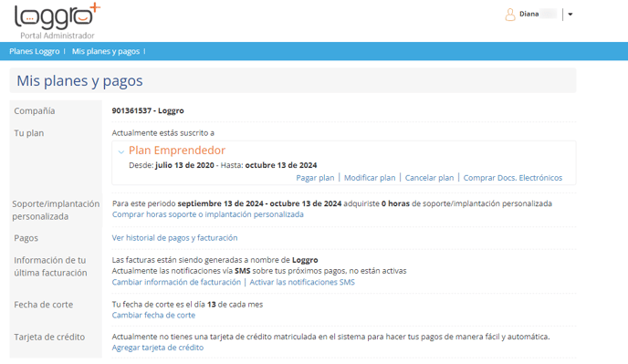The width and height of the screenshot is (628, 364).
Task: Click the Mis planes y pagos heading
Action: click(x=79, y=81)
